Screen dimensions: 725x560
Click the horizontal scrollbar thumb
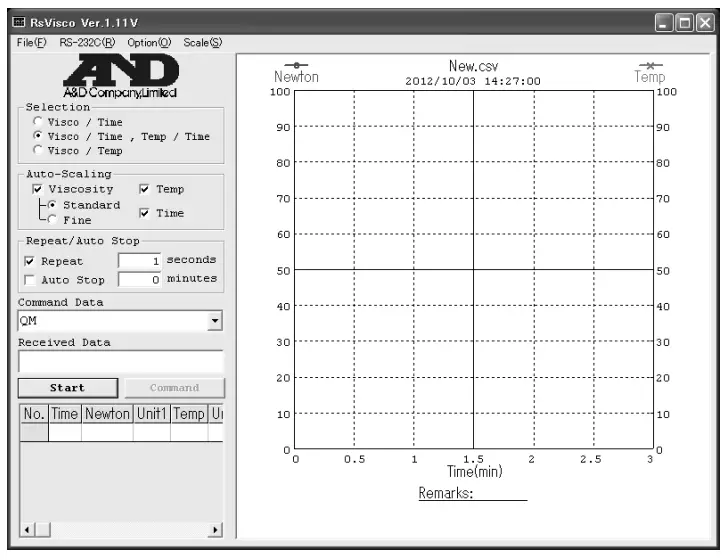[43, 529]
